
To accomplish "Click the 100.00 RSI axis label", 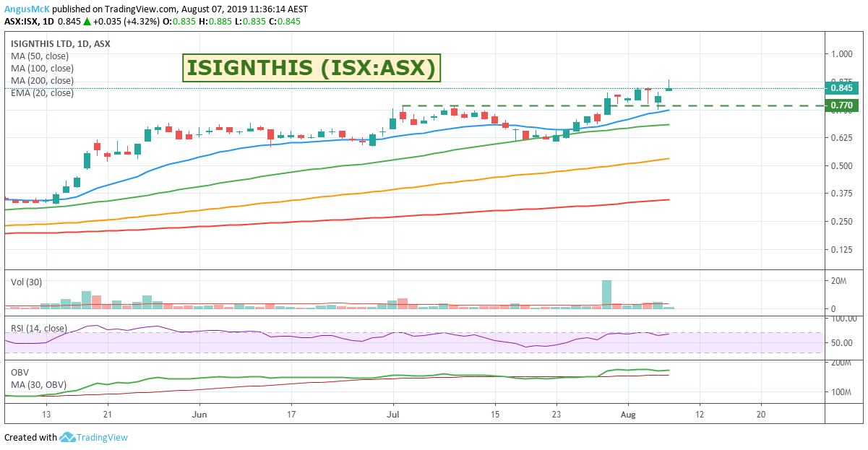I will click(843, 319).
